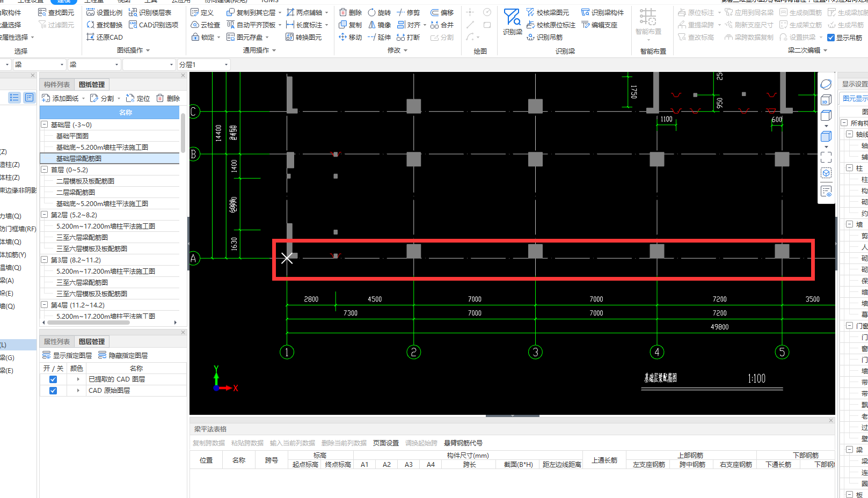Open 校核梁图元 tool

(x=548, y=12)
